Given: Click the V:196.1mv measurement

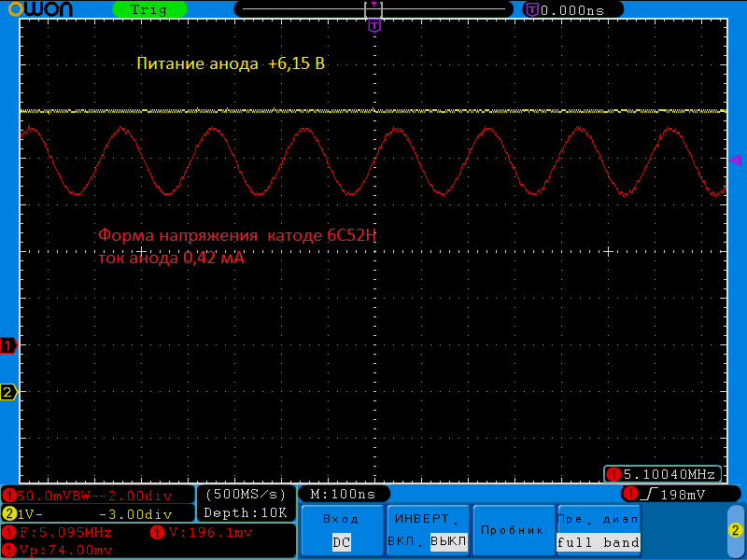Looking at the screenshot, I should 202,532.
